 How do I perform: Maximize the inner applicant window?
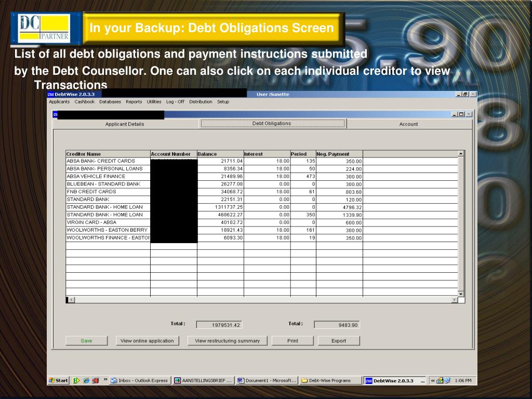(461, 114)
